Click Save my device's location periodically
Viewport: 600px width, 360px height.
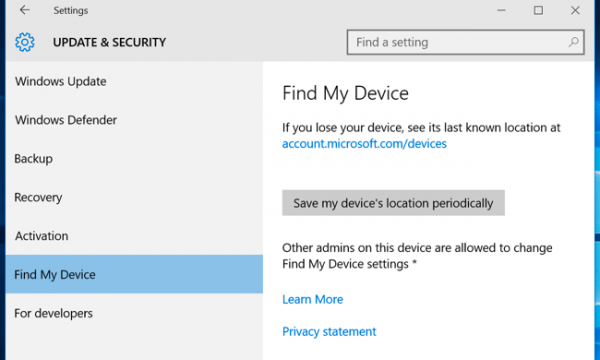point(393,203)
